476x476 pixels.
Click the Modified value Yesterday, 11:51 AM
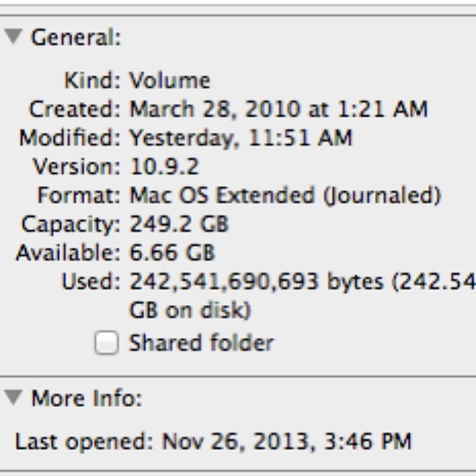coord(241,138)
